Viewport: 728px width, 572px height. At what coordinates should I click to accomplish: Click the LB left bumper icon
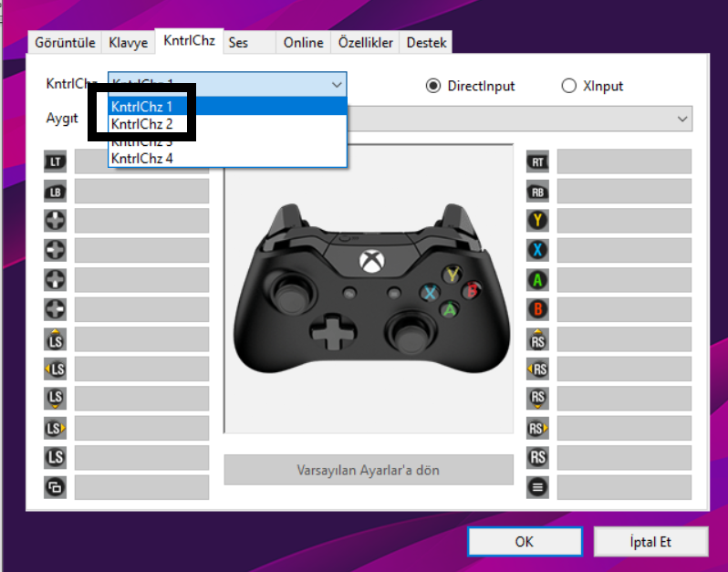click(x=56, y=192)
